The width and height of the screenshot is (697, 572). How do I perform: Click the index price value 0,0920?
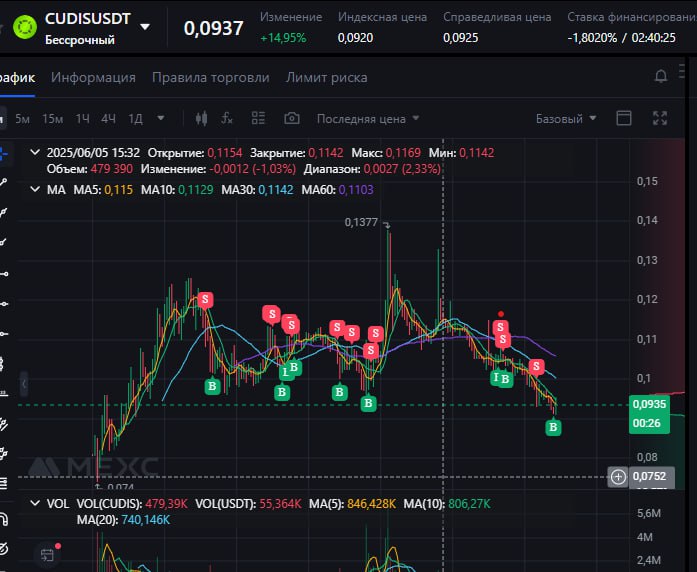tap(355, 38)
